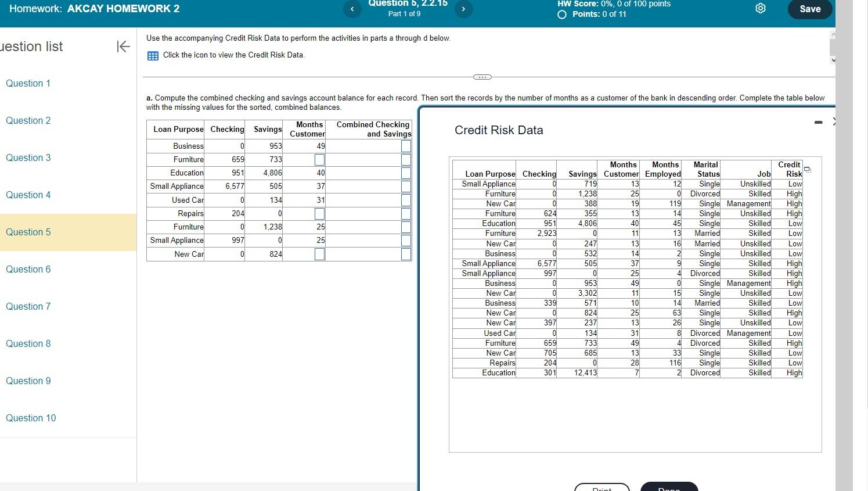The width and height of the screenshot is (868, 491).
Task: Click the answer box for the Repairs months value
Action: pyautogui.click(x=320, y=214)
